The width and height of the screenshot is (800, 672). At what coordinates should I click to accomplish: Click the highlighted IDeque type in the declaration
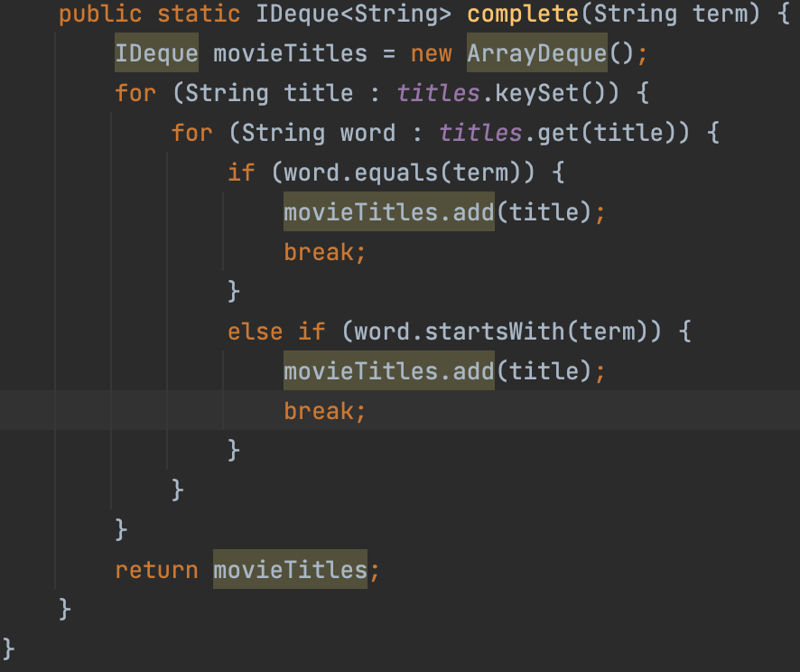coord(156,53)
